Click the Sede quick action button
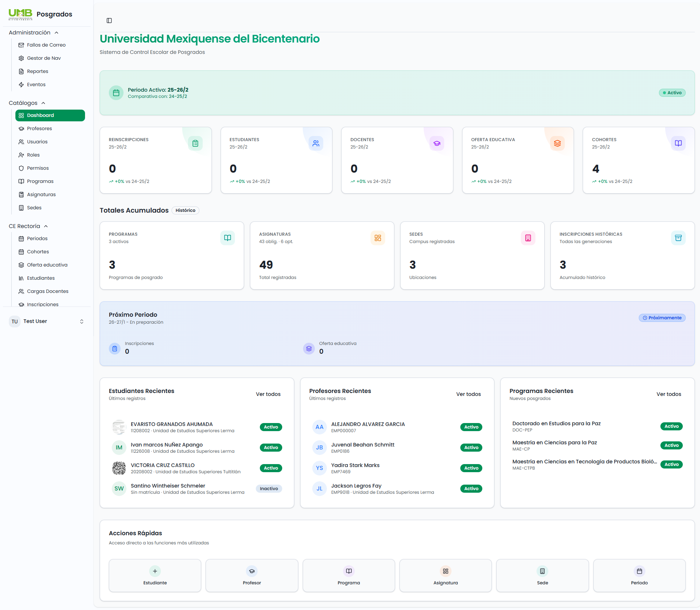The height and width of the screenshot is (610, 700). (x=542, y=576)
